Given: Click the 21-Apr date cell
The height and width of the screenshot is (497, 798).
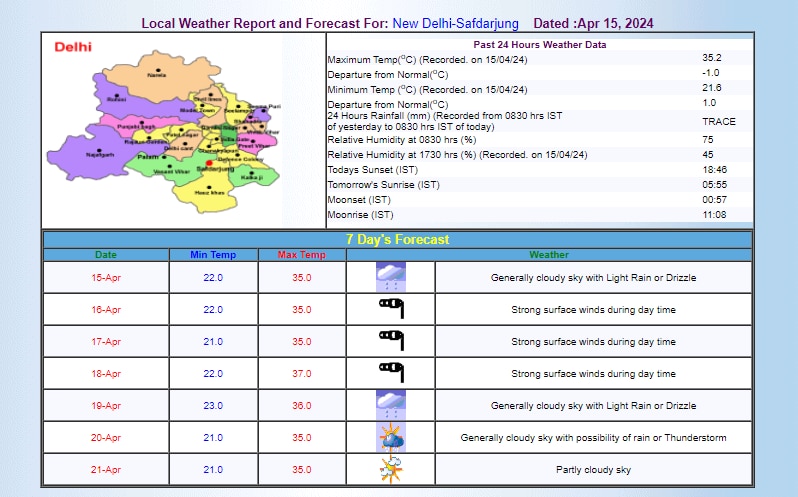Looking at the screenshot, I should click(x=106, y=470).
